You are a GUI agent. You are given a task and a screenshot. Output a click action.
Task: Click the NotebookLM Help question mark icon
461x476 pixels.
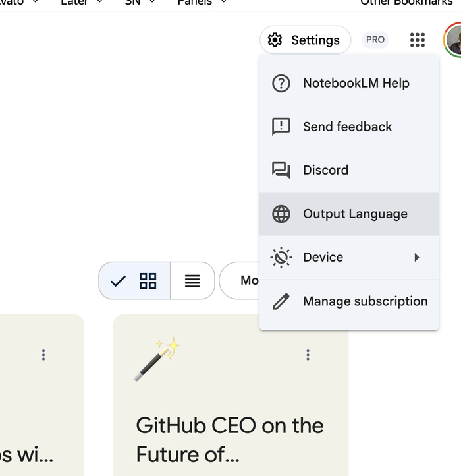point(281,84)
